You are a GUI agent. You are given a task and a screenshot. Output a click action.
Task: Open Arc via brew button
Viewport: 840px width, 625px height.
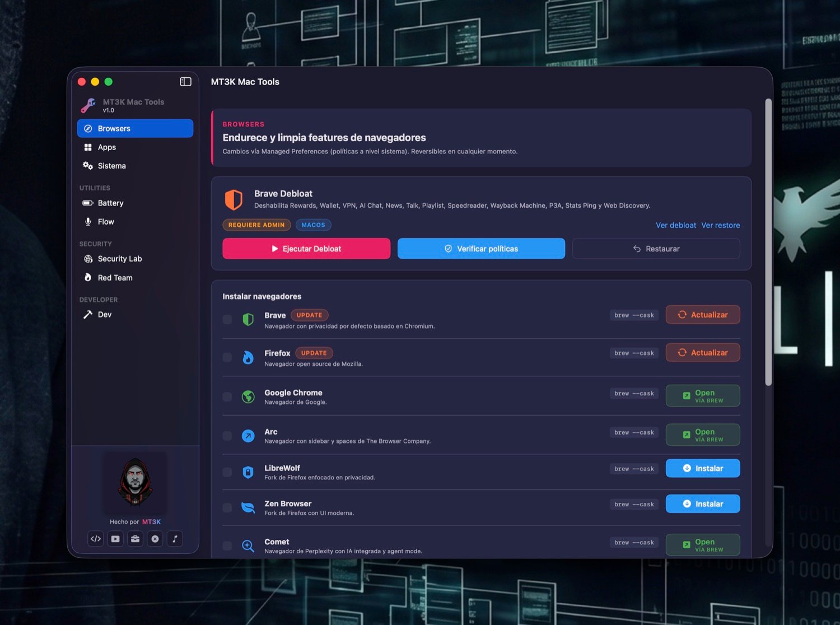pos(703,435)
